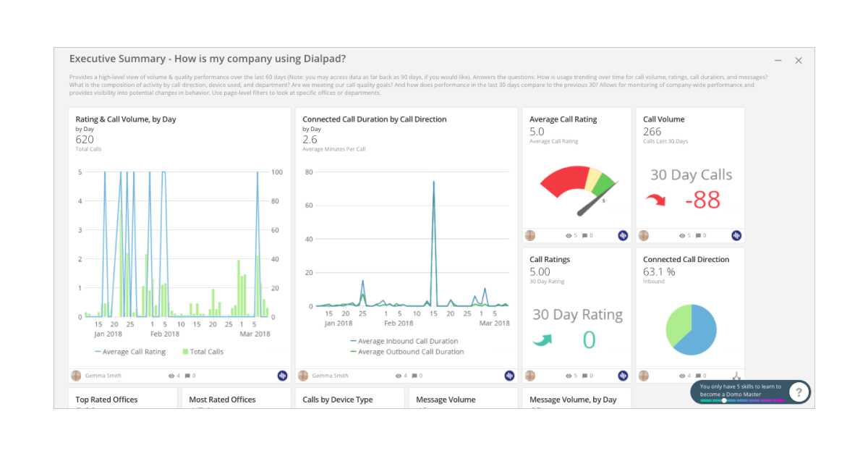
Task: Click views eye icon on Connected Call Duration card
Action: pyautogui.click(x=399, y=376)
